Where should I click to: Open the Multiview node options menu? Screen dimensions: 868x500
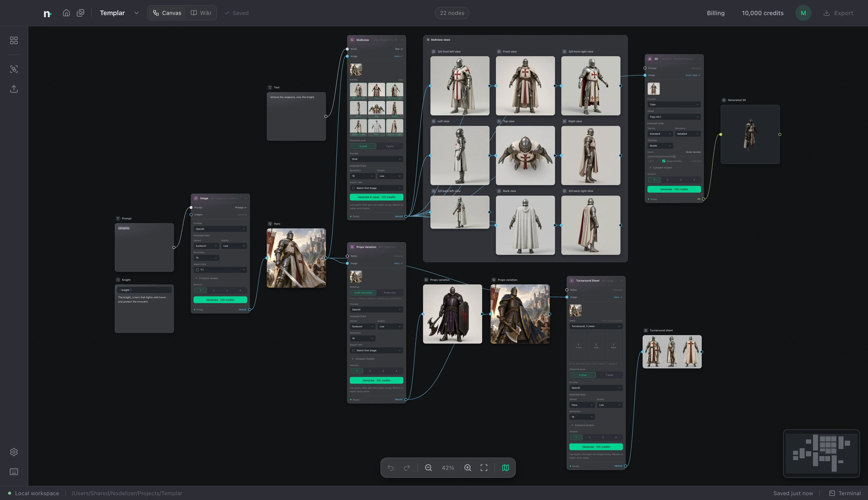(402, 40)
